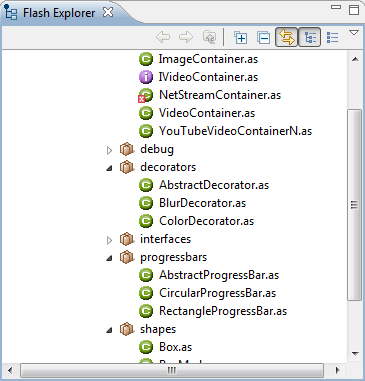Click the Expand All toolbar icon

coord(240,37)
